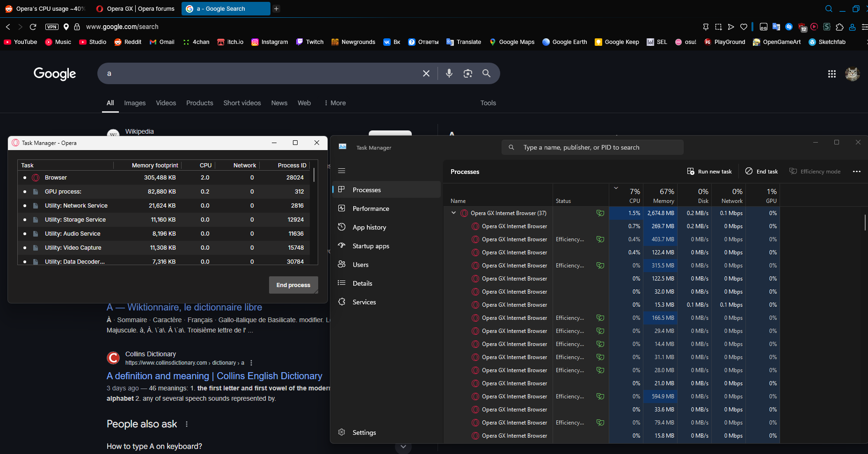Click the Task Manager process search field
Screen dimensions: 868x454
(x=592, y=147)
